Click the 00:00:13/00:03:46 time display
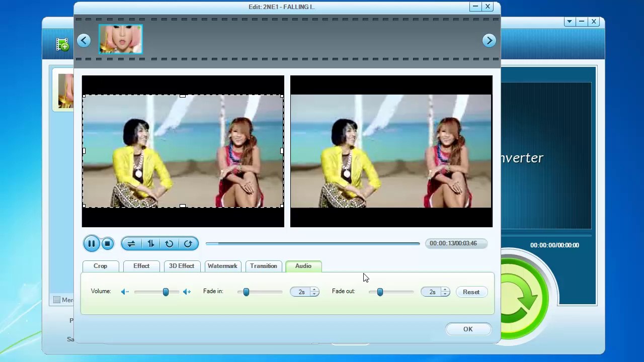This screenshot has height=362, width=644. point(456,243)
